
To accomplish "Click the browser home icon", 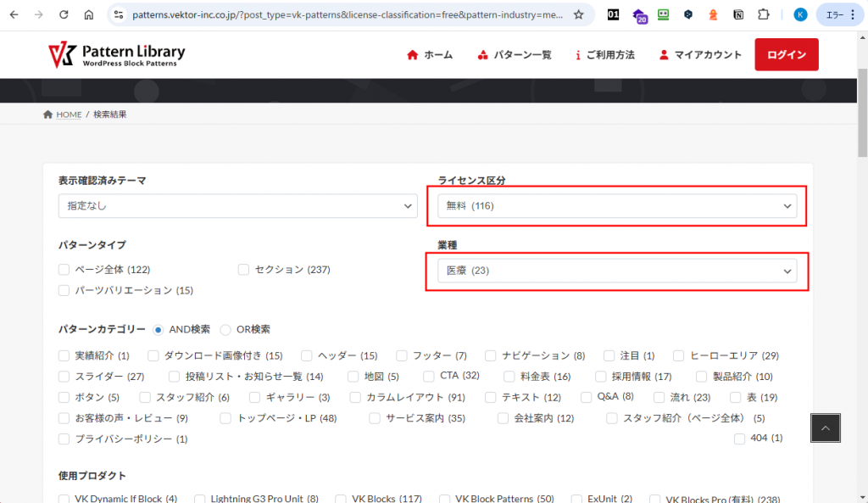I will pyautogui.click(x=89, y=15).
